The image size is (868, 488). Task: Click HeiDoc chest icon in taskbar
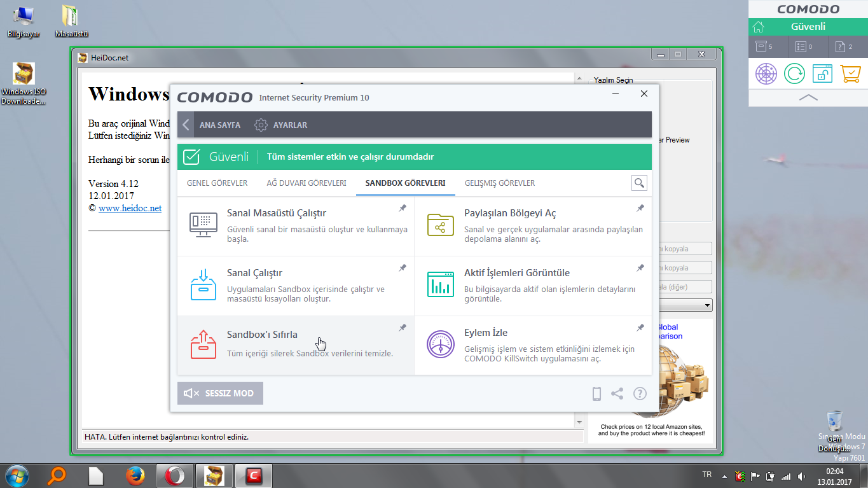point(214,475)
